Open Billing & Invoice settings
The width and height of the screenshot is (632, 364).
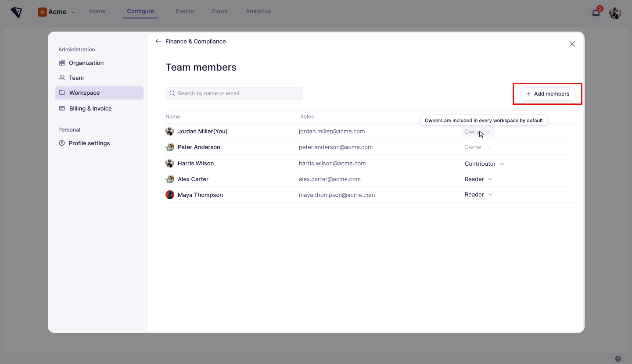(x=99, y=108)
